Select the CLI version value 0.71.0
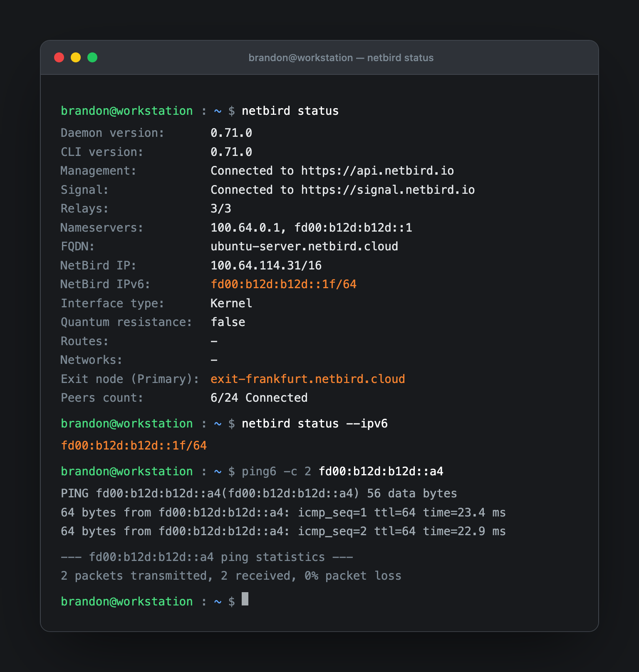This screenshot has height=672, width=639. (231, 152)
